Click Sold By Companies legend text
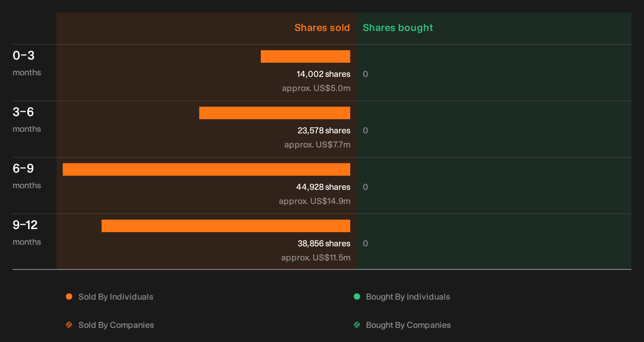This screenshot has height=342, width=644. tap(116, 325)
